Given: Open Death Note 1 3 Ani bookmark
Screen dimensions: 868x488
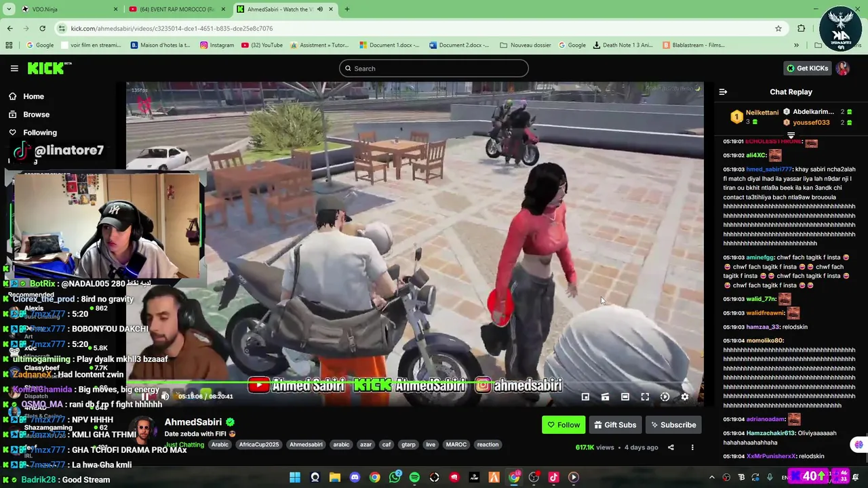Looking at the screenshot, I should (623, 45).
